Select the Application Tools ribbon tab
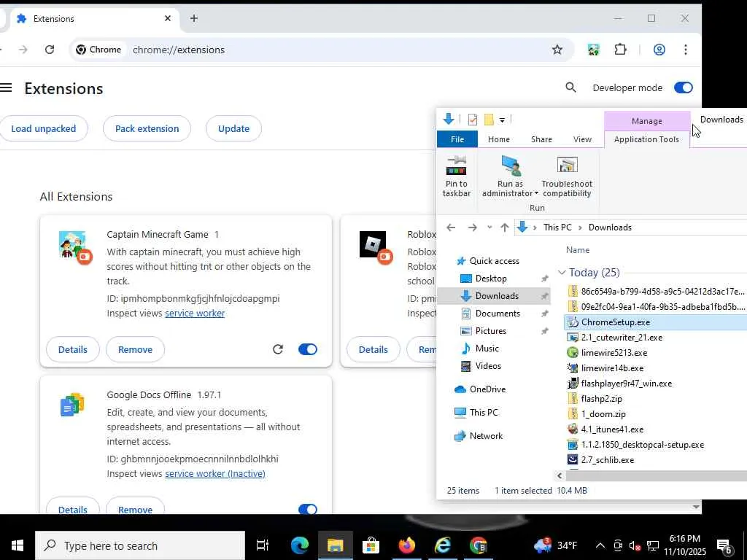The image size is (747, 560). pyautogui.click(x=646, y=139)
